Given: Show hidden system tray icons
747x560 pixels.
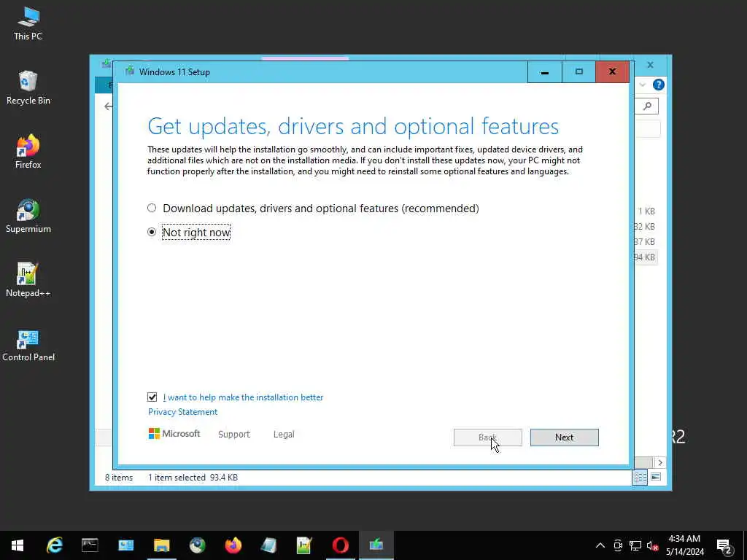Looking at the screenshot, I should coord(600,545).
